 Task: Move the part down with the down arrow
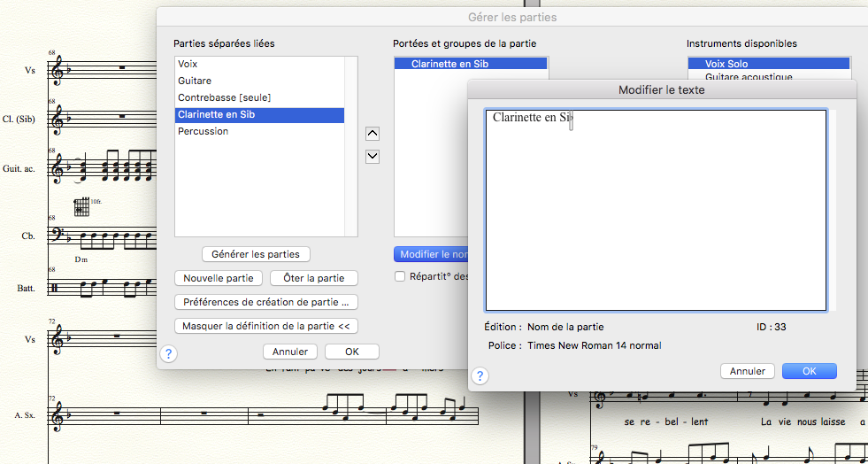(373, 157)
